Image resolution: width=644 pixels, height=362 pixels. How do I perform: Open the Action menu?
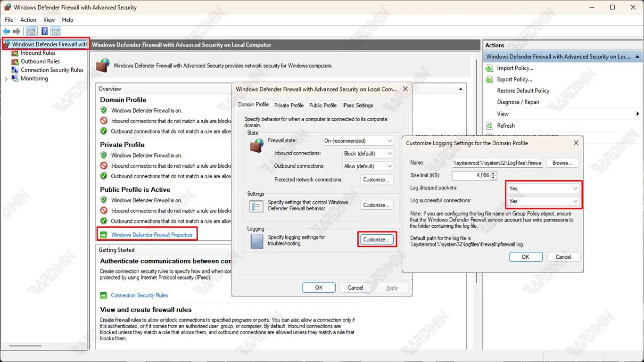(28, 20)
